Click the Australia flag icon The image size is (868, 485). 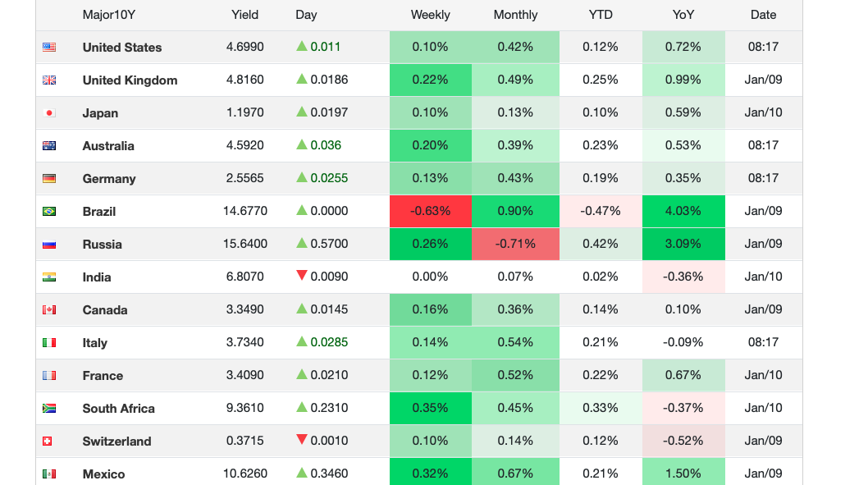[x=49, y=145]
